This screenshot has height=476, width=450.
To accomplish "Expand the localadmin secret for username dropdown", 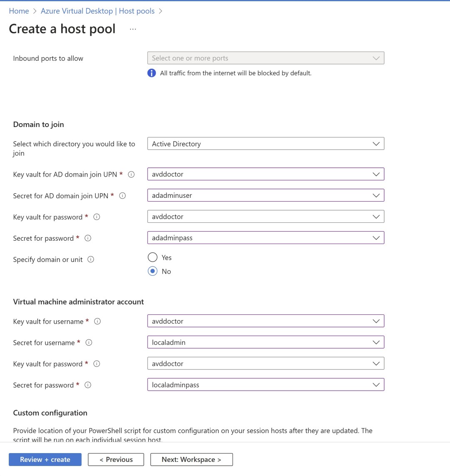I will coord(265,342).
